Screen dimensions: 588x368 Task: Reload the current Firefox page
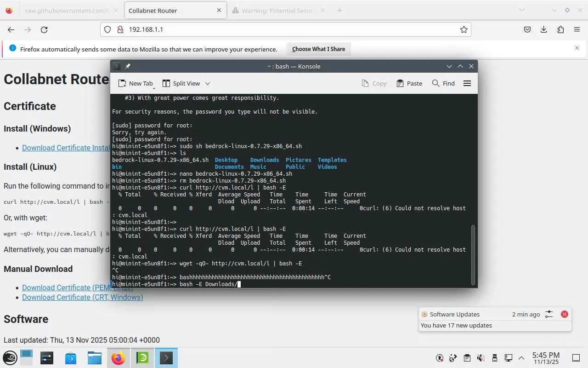(x=44, y=29)
